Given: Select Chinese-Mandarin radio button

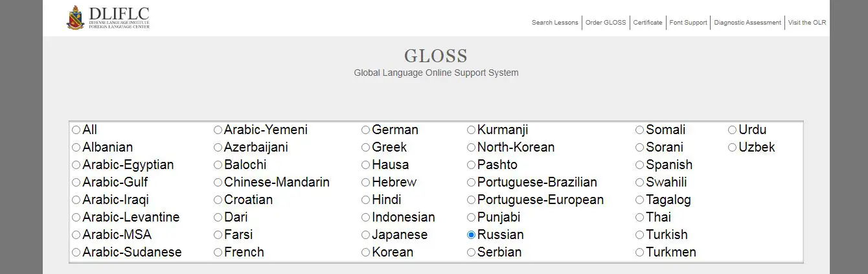Looking at the screenshot, I should click(x=218, y=183).
